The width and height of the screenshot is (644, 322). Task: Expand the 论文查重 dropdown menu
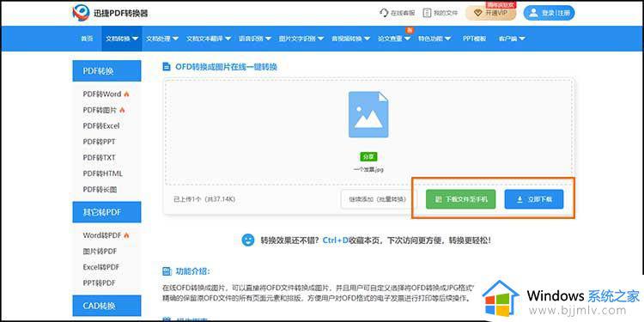coord(394,39)
